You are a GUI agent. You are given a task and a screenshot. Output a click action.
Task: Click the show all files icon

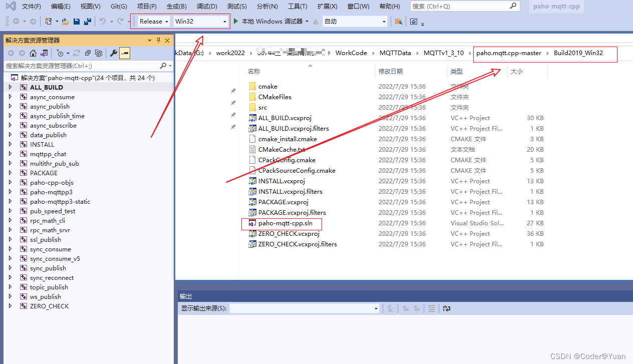click(x=99, y=53)
